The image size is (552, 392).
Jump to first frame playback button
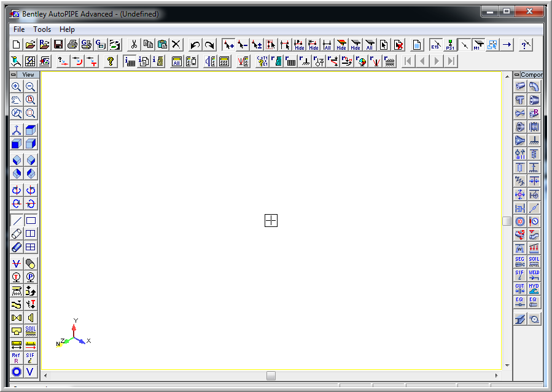408,61
